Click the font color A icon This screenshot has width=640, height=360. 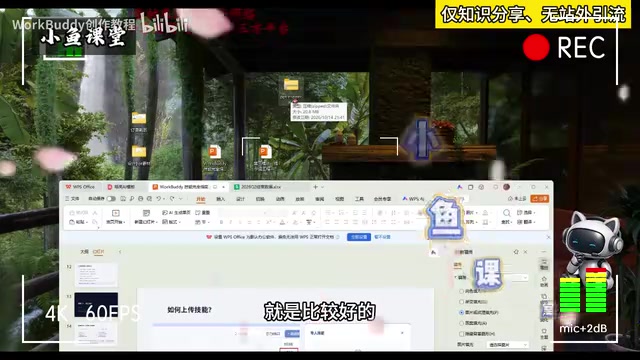(282, 222)
